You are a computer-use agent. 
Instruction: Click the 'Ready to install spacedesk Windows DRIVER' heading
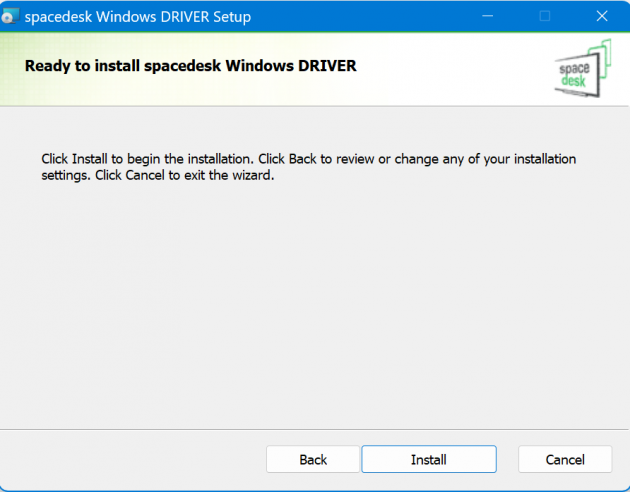pos(190,67)
